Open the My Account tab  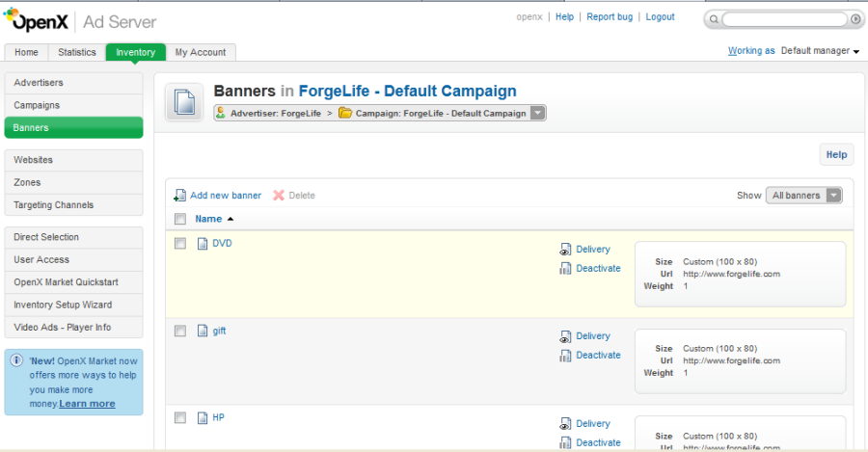pos(201,52)
